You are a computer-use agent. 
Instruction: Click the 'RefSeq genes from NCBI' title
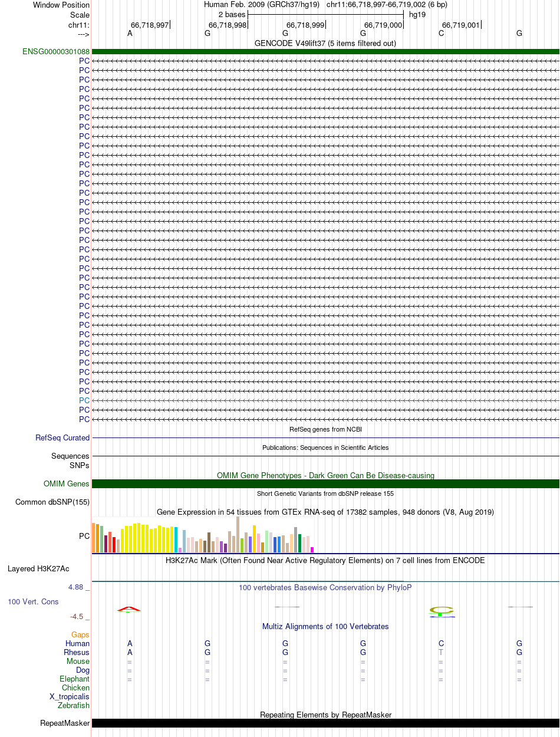(325, 429)
